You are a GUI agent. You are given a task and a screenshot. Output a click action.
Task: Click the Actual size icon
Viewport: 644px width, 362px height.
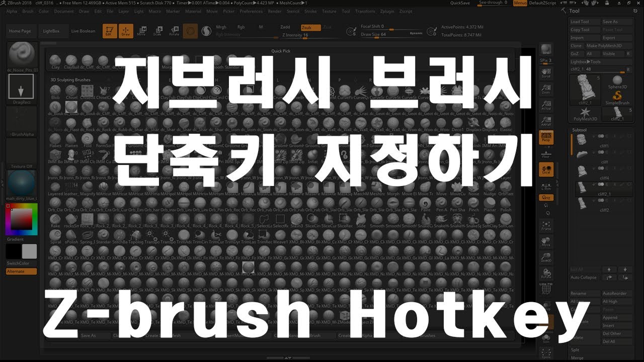[545, 106]
